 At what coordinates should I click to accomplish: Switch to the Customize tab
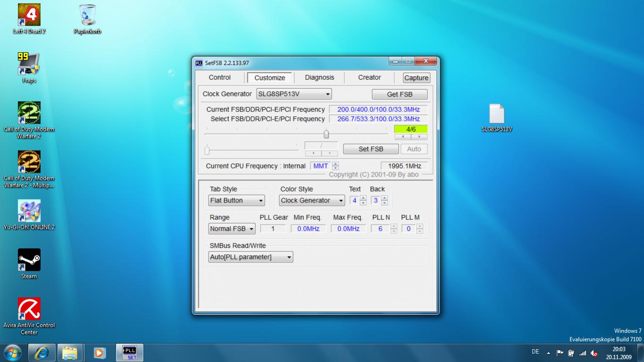(x=270, y=78)
